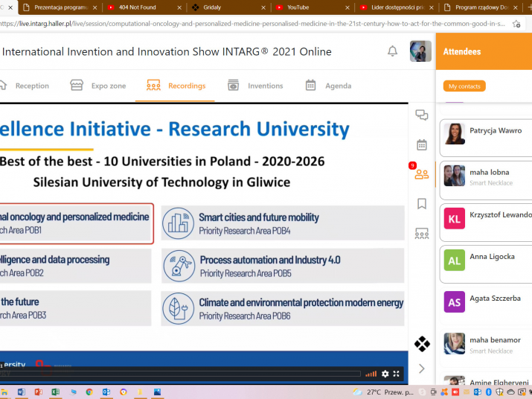This screenshot has height=399, width=532.
Task: Toggle video fullscreen mode
Action: click(397, 374)
